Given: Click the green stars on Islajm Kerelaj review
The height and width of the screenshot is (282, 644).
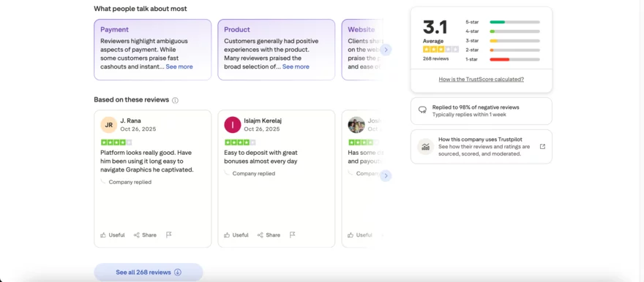Looking at the screenshot, I should coord(240,142).
